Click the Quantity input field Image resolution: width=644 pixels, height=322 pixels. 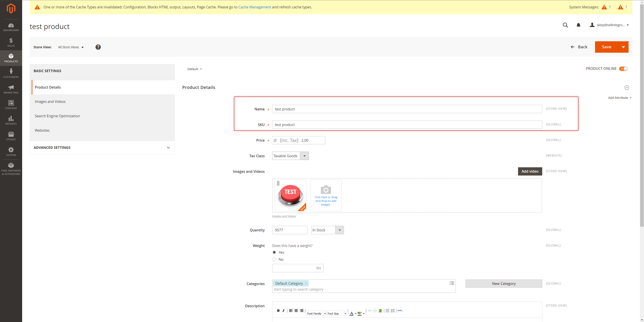(x=290, y=230)
